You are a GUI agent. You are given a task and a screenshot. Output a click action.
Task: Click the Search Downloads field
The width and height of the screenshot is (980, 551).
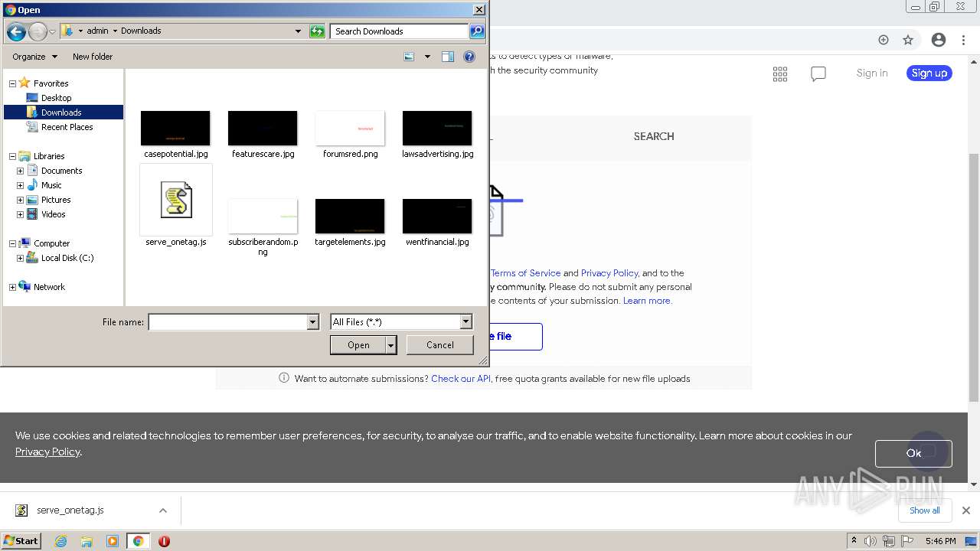pos(400,31)
